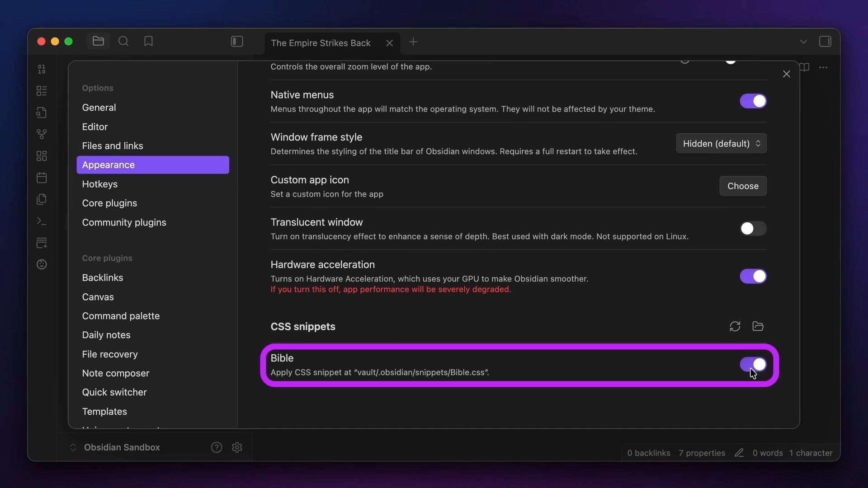Image resolution: width=868 pixels, height=488 pixels.
Task: Open the Community plugins settings section
Action: [x=124, y=222]
